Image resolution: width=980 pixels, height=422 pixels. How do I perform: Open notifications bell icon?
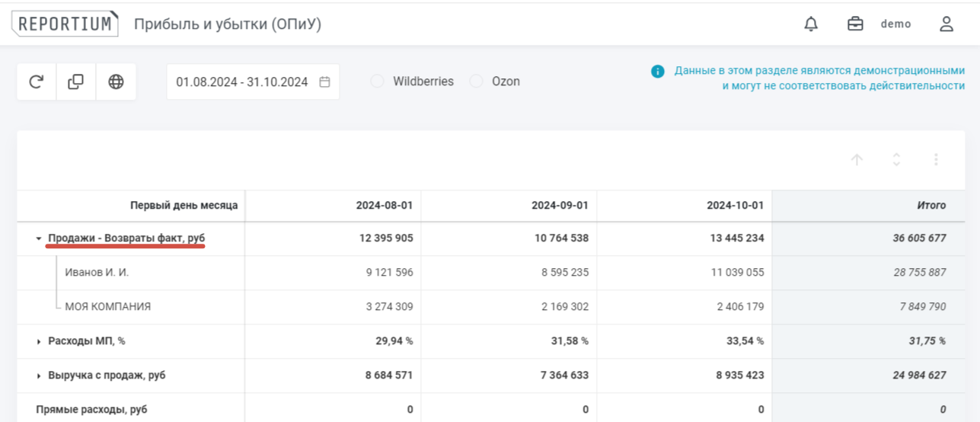(811, 24)
